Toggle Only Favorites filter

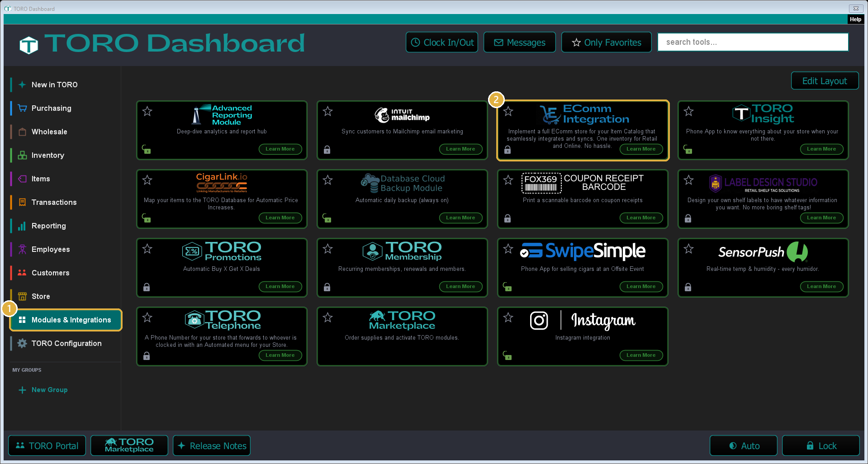[607, 43]
